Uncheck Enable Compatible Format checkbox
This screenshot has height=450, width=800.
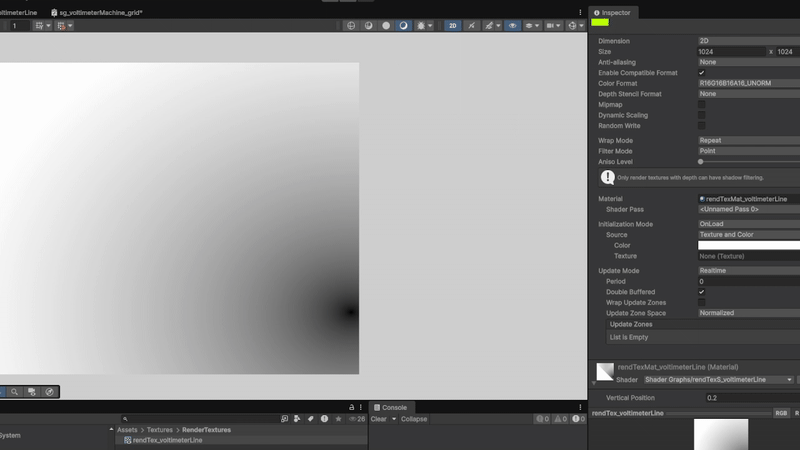(x=701, y=73)
